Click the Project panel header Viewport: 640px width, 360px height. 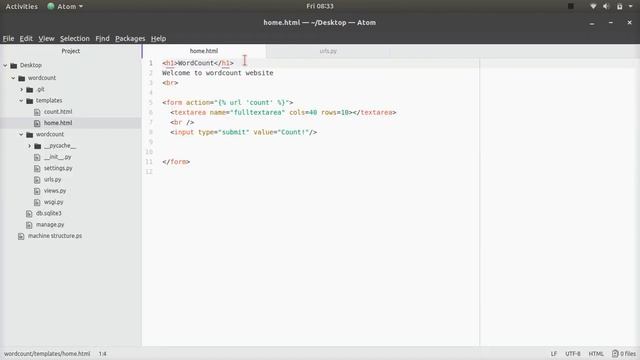tap(71, 51)
